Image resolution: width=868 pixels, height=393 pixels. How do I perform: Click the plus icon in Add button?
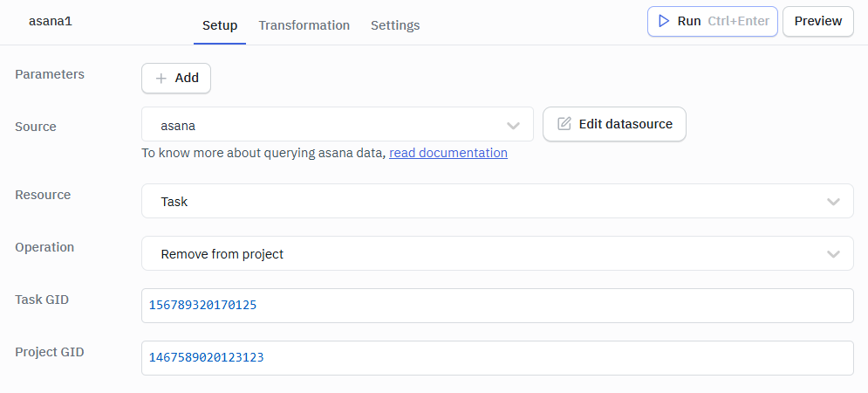coord(161,79)
